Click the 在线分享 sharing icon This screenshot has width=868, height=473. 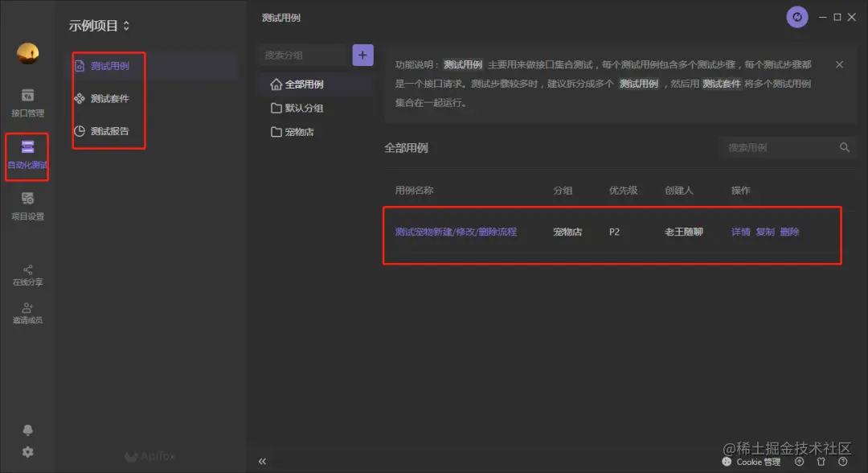pyautogui.click(x=27, y=274)
